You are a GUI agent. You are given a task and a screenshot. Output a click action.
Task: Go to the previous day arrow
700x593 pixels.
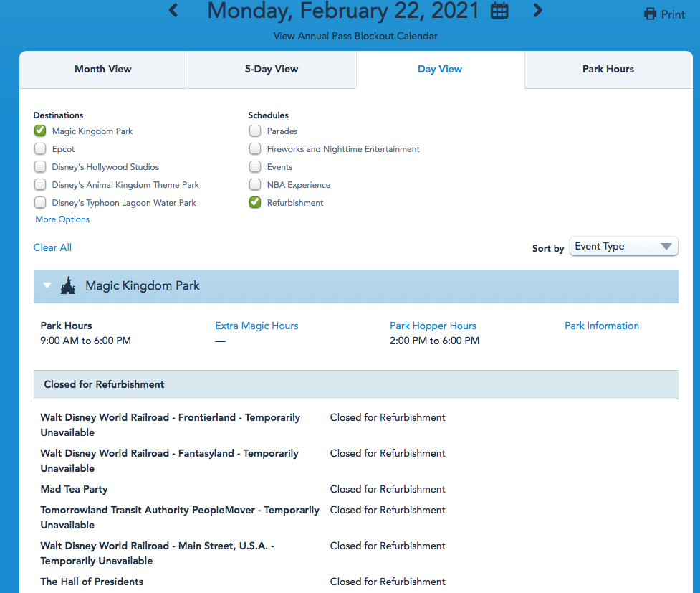coord(173,11)
